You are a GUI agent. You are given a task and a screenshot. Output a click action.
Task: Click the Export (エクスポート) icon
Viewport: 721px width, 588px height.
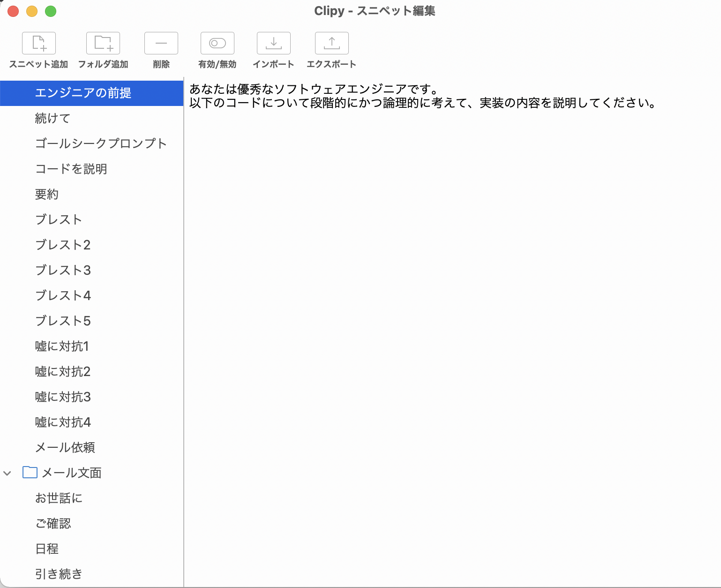click(x=331, y=43)
